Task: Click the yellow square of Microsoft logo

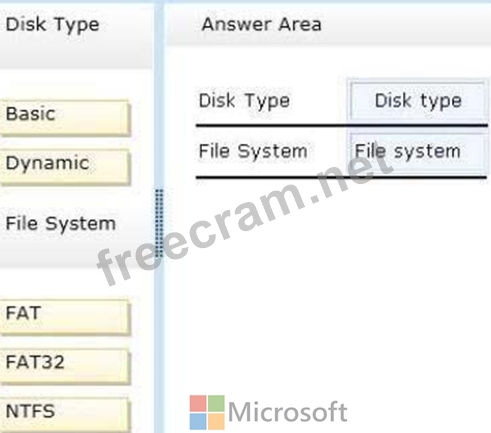Action: pos(216,422)
